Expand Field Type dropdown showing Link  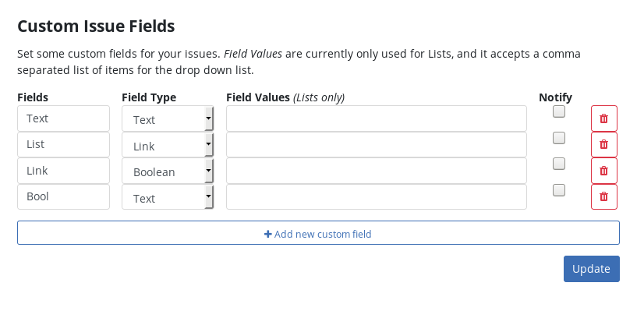tap(168, 144)
